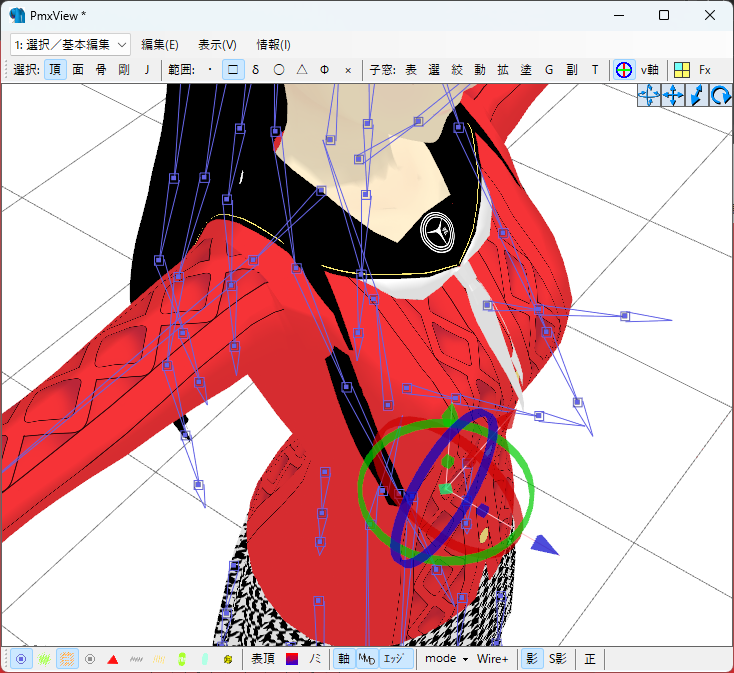Open the G sub-window
Screen dimensions: 734x673
coord(549,70)
